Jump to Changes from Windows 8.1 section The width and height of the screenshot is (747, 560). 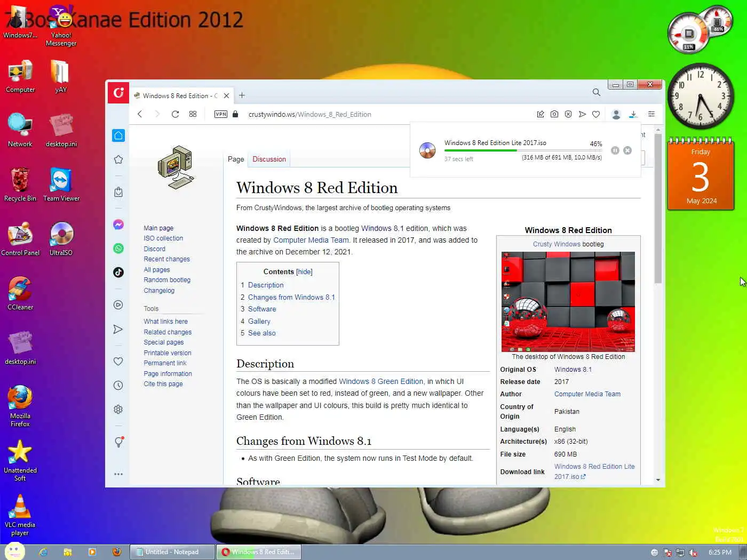(291, 297)
